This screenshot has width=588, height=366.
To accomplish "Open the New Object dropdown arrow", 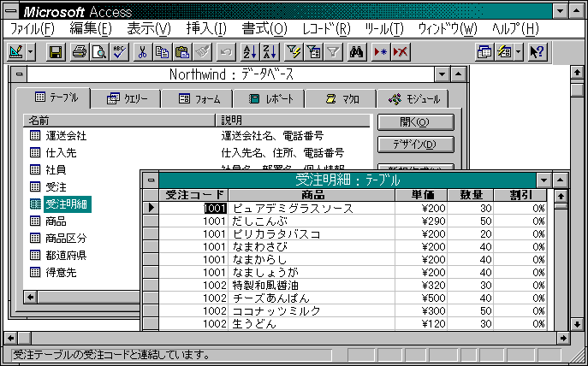I will 519,52.
